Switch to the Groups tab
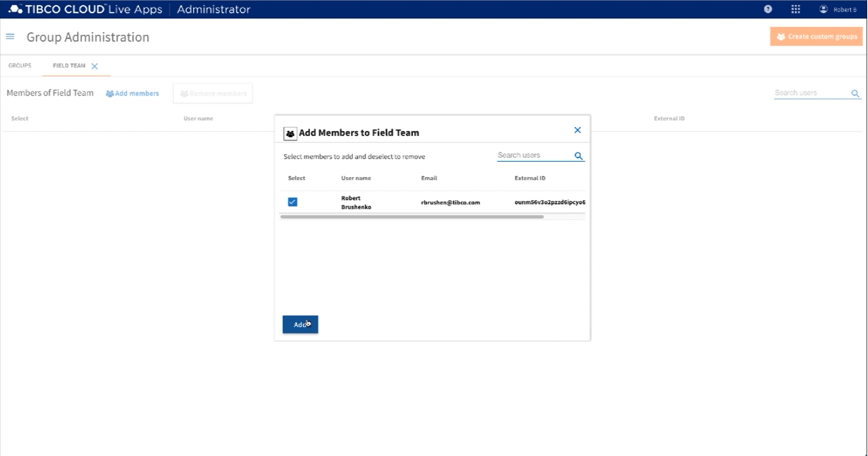This screenshot has width=868, height=456. click(x=20, y=66)
